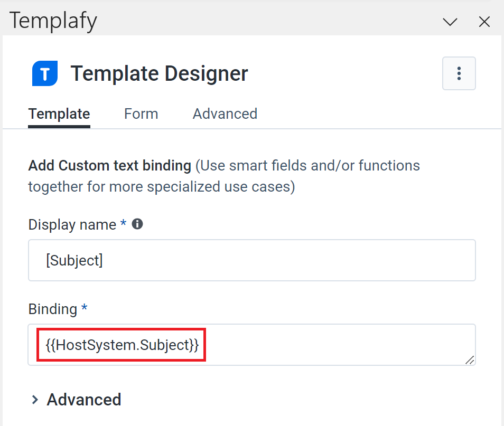504x426 pixels.
Task: Click the Templafy title in the header bar
Action: 52,20
